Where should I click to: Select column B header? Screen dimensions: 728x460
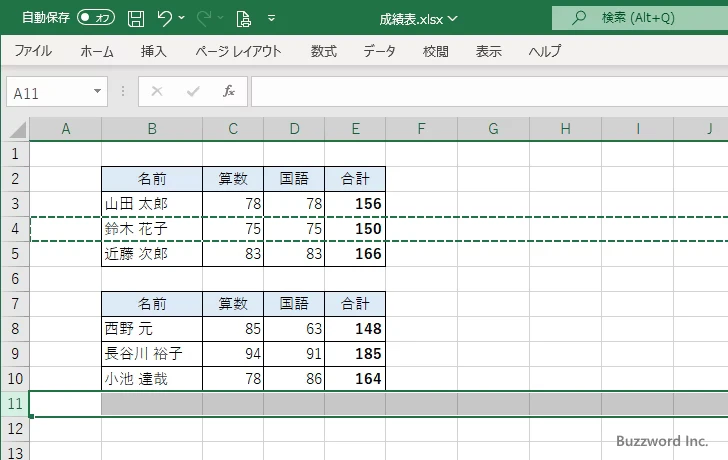pyautogui.click(x=152, y=129)
